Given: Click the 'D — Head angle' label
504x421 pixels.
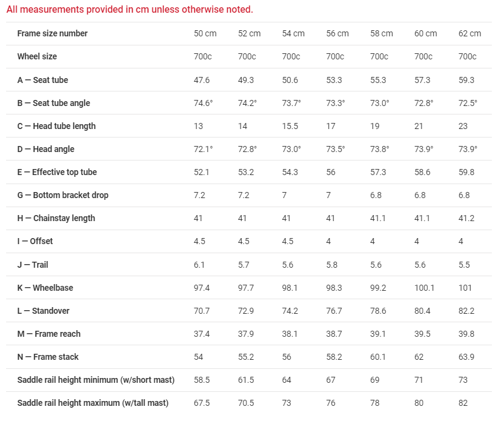Looking at the screenshot, I should (x=45, y=149).
